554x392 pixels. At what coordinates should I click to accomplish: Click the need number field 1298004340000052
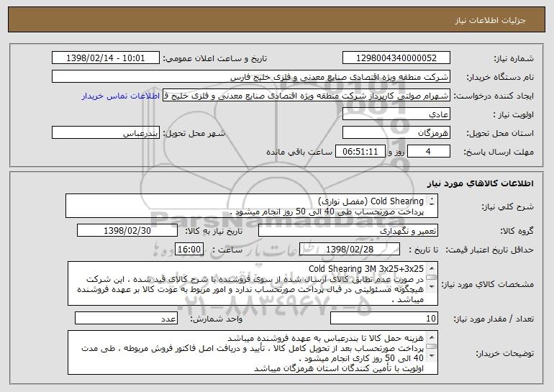tap(396, 58)
